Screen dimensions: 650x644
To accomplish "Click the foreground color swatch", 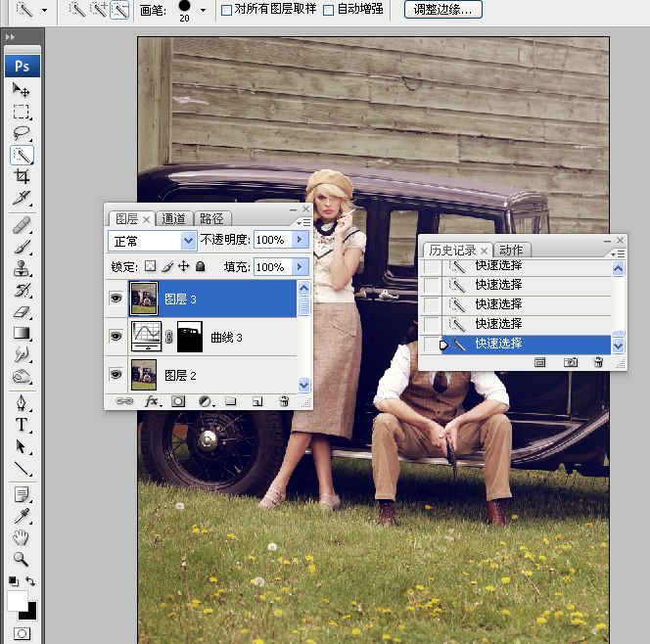I will (x=17, y=601).
